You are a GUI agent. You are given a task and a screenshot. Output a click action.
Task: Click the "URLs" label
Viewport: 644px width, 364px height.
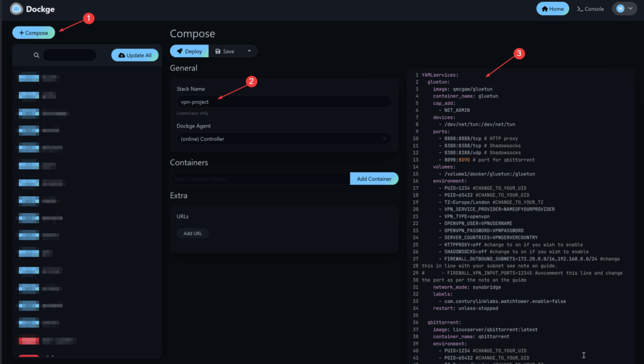click(182, 216)
